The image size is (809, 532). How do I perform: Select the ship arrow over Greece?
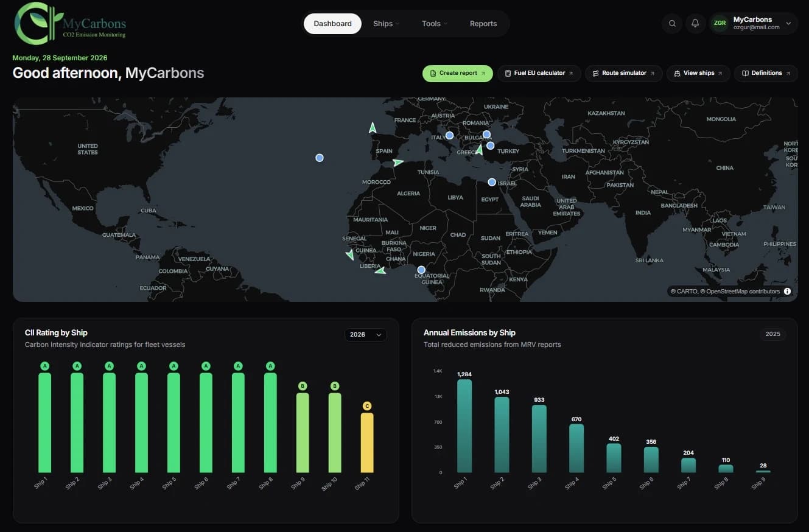480,150
